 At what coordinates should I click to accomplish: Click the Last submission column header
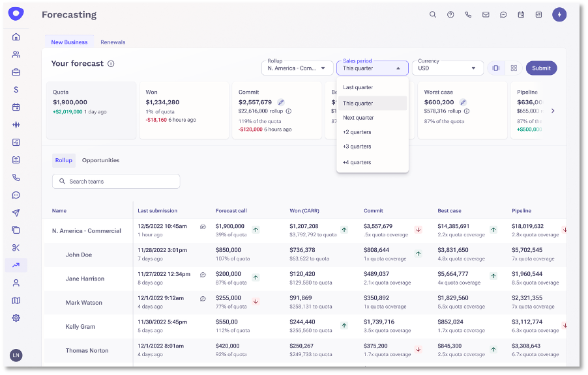click(158, 211)
